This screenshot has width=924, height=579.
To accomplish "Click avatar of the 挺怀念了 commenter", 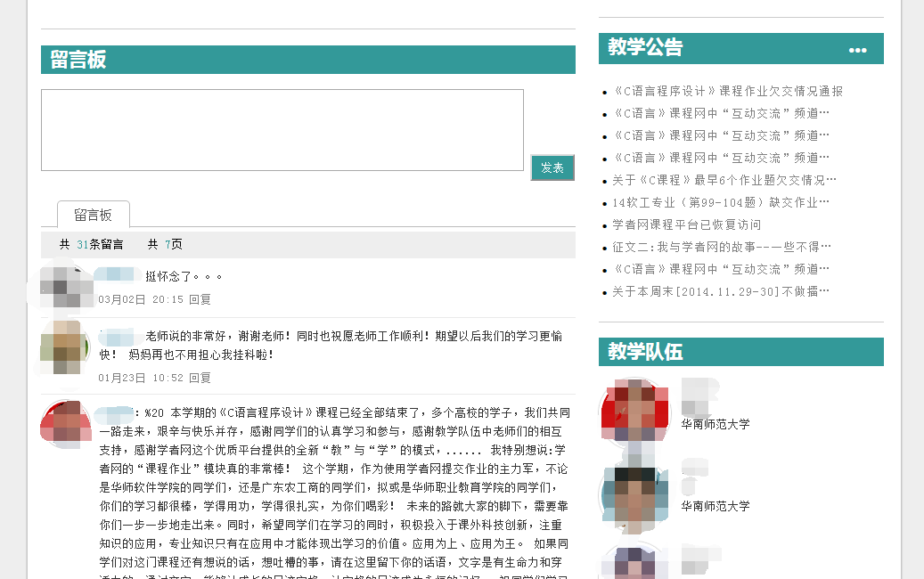I will [x=66, y=286].
